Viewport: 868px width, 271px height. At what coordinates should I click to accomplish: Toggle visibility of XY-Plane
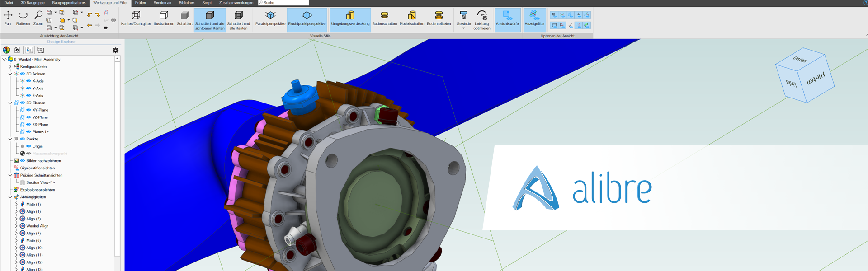pos(28,110)
